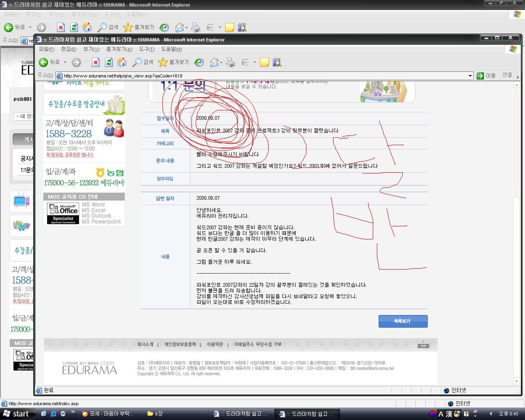
Task: Click 이용약관 footer link
Action: click(x=215, y=345)
